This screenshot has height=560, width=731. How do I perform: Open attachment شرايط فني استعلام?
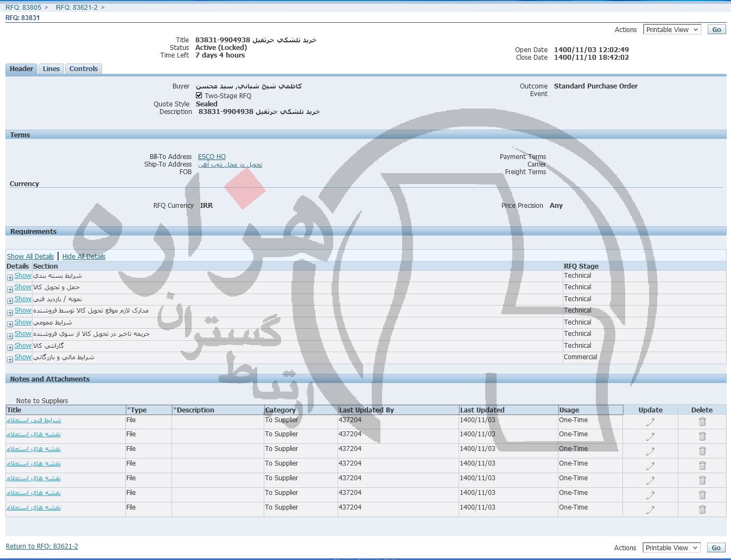click(x=34, y=420)
